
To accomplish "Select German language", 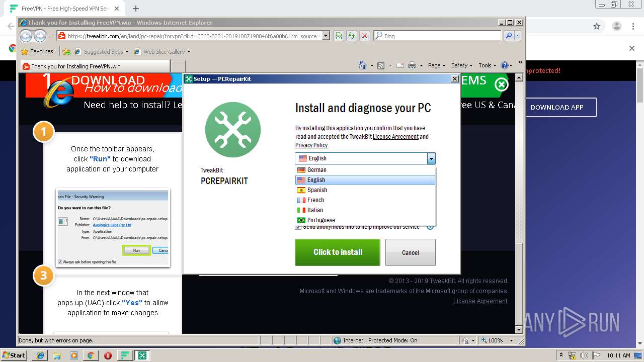I will 365,170.
